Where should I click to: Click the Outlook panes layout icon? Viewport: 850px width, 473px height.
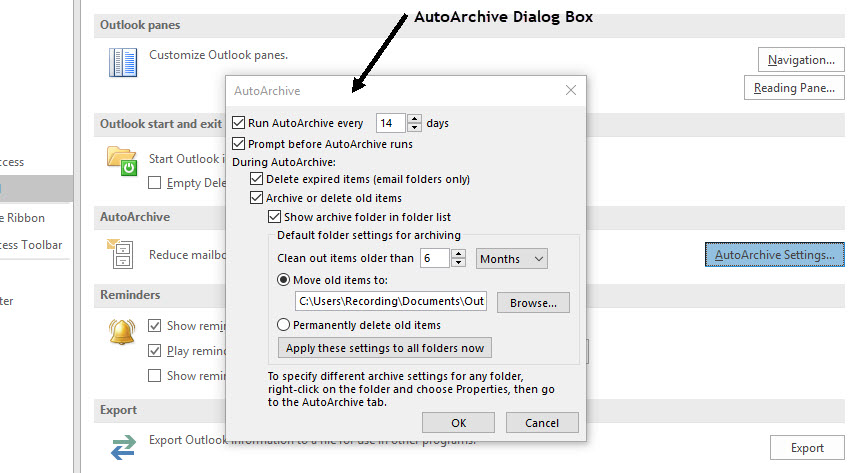coord(123,62)
